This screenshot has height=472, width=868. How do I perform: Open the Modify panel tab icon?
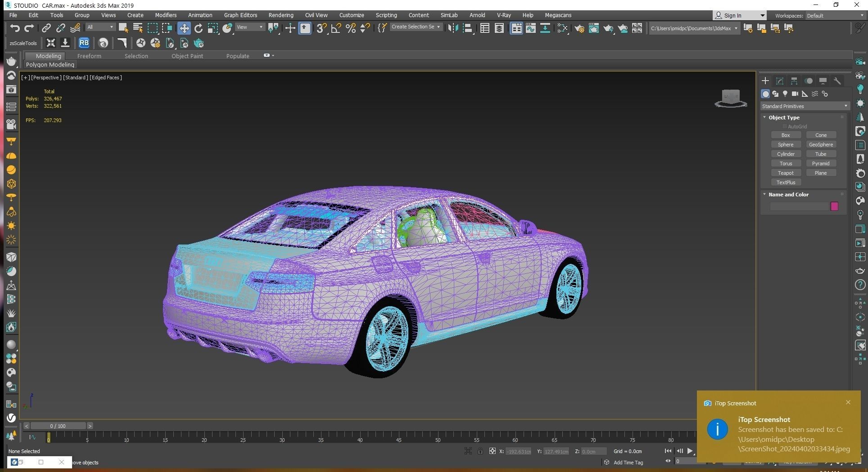[x=780, y=81]
